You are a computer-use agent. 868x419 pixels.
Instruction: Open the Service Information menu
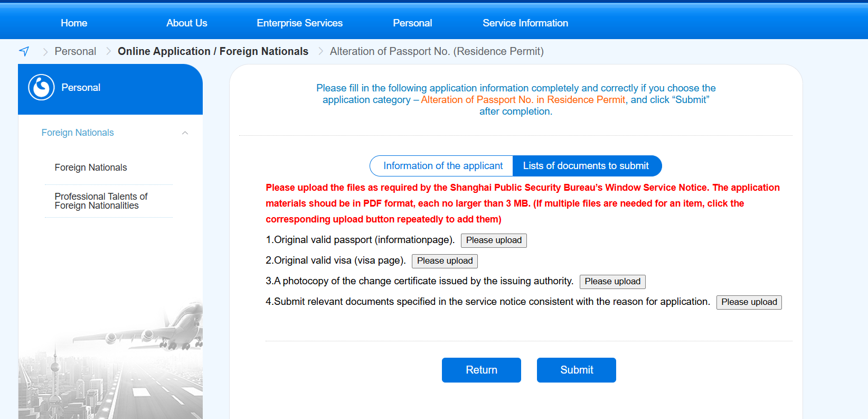[x=525, y=23]
